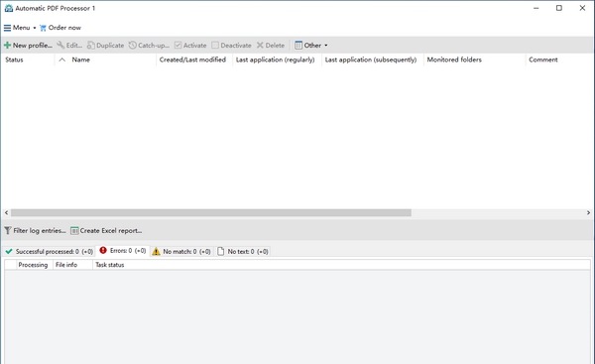This screenshot has height=364, width=595.
Task: Maximize the application window
Action: [x=559, y=8]
